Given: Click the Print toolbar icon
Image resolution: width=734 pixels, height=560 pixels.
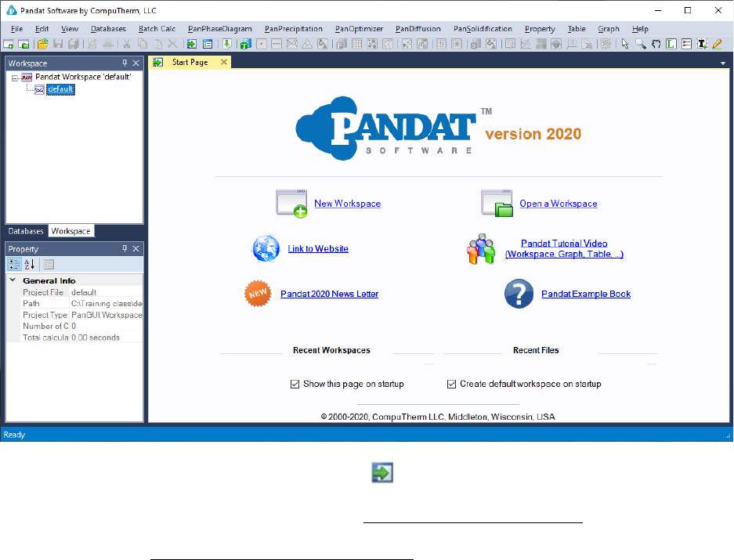Looking at the screenshot, I should tap(107, 44).
